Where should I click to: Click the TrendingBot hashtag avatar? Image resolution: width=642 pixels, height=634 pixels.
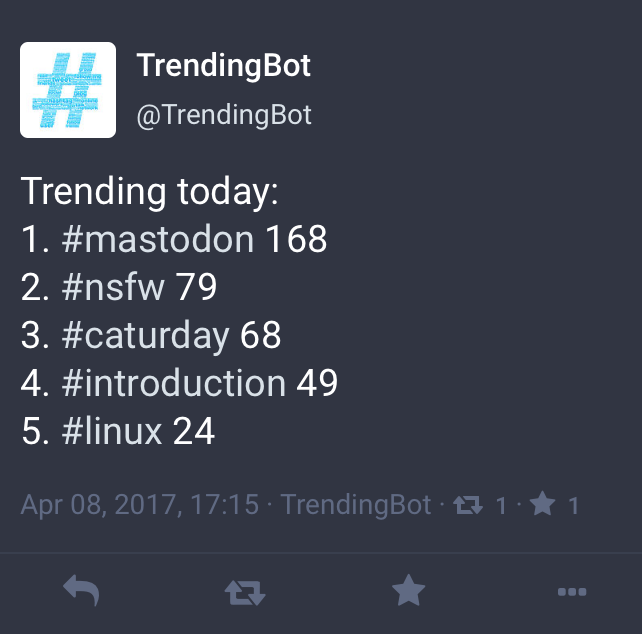point(68,90)
